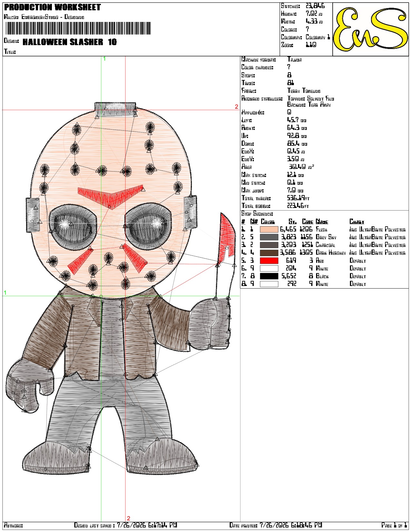Click 'Wilcom EmbroideryStudio - Designing' subtitle
This screenshot has width=411, height=532.
coord(44,17)
